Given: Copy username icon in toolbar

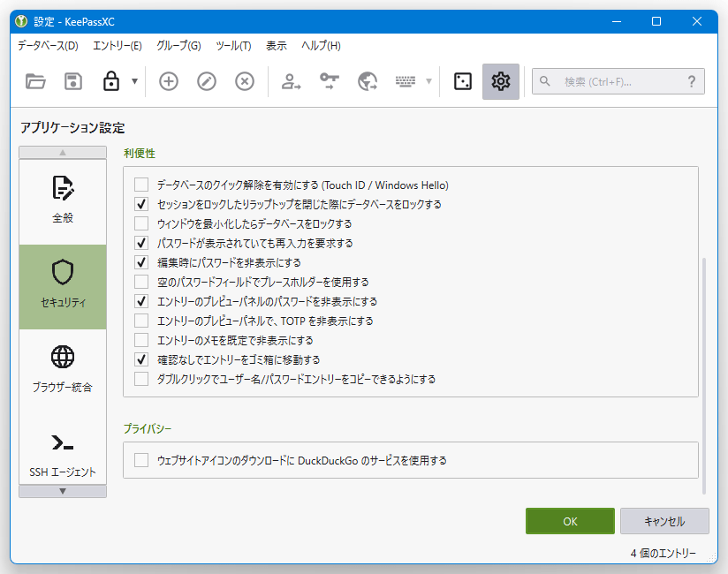Looking at the screenshot, I should coord(291,81).
